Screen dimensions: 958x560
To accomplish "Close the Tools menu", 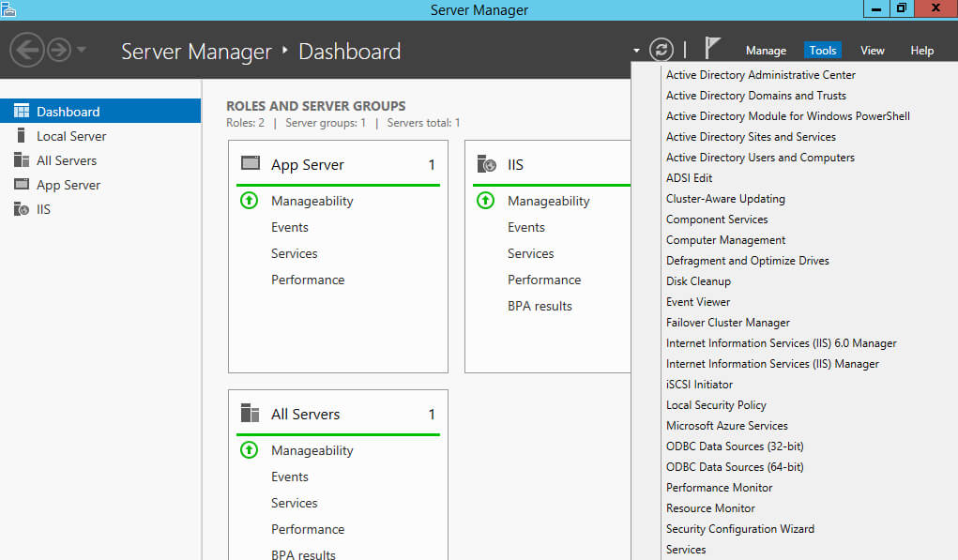I will click(822, 50).
